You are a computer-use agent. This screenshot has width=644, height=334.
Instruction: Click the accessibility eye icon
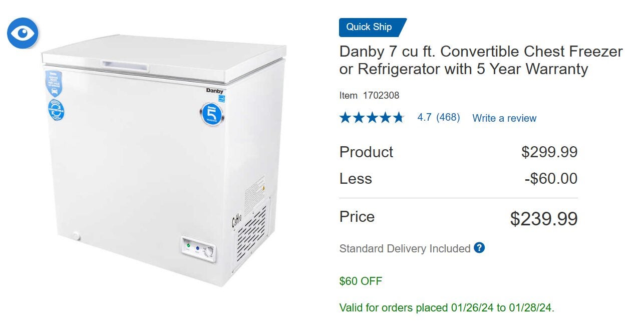(23, 33)
